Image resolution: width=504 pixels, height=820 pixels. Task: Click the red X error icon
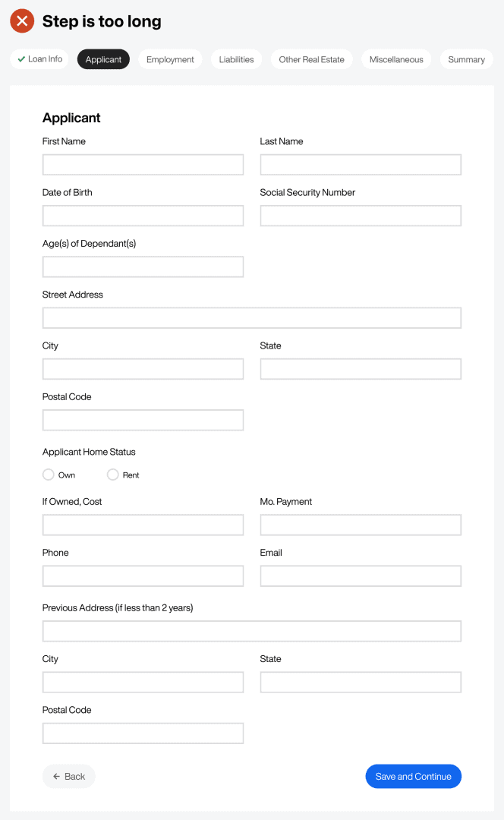[x=22, y=21]
